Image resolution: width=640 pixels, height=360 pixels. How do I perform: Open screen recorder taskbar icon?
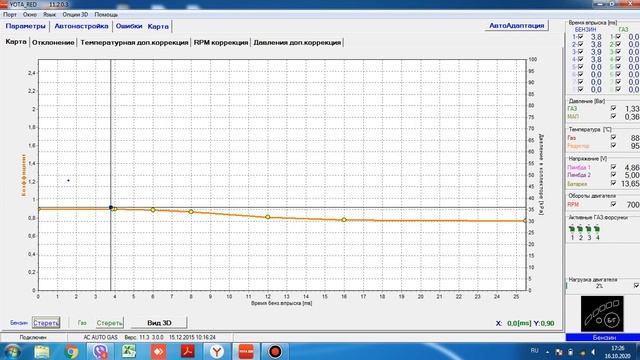pos(275,351)
